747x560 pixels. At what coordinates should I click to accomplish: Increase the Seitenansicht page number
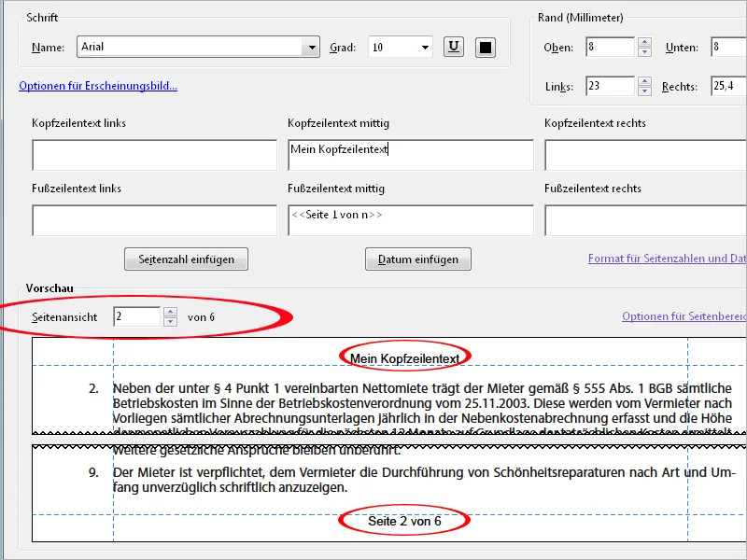pos(170,312)
